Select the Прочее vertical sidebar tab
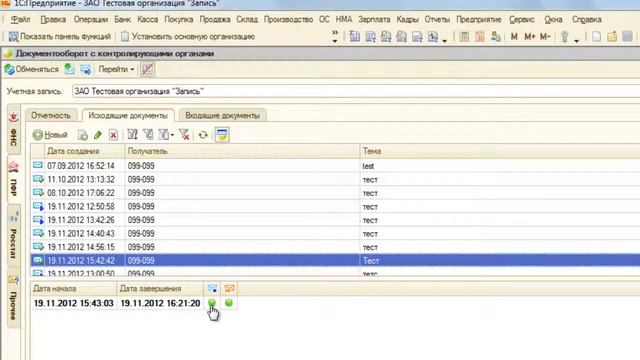The height and width of the screenshot is (360, 640). pyautogui.click(x=13, y=298)
